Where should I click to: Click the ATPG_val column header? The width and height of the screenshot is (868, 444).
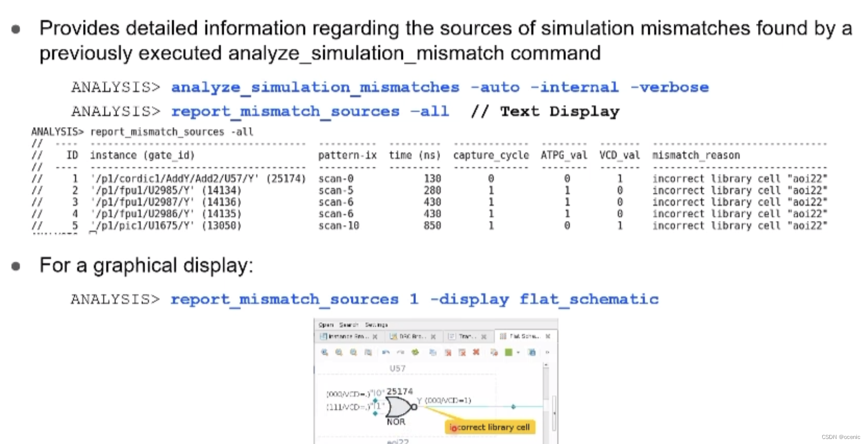point(564,155)
